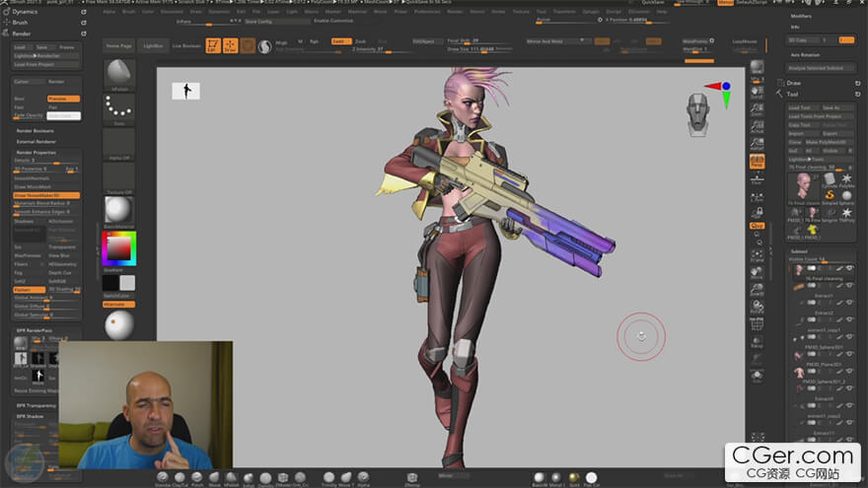
Task: Open the Alpha menu
Action: coord(109,11)
